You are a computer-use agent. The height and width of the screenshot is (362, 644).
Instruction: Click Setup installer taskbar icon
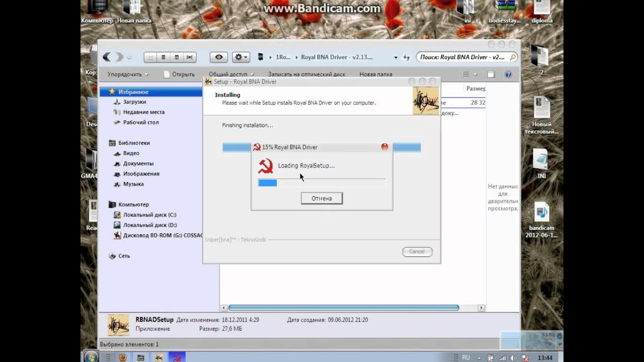[x=158, y=357]
